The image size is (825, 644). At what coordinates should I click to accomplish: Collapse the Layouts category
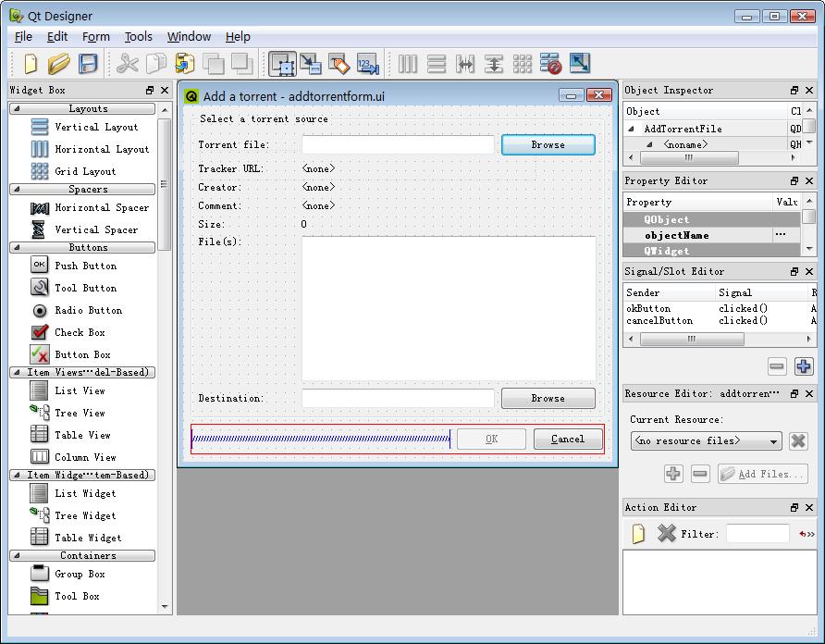[x=17, y=108]
